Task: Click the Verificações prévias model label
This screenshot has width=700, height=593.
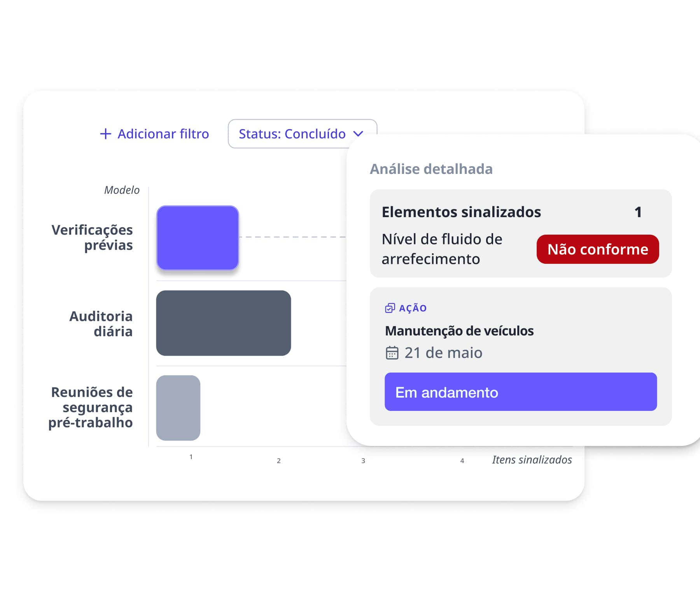Action: (x=93, y=237)
